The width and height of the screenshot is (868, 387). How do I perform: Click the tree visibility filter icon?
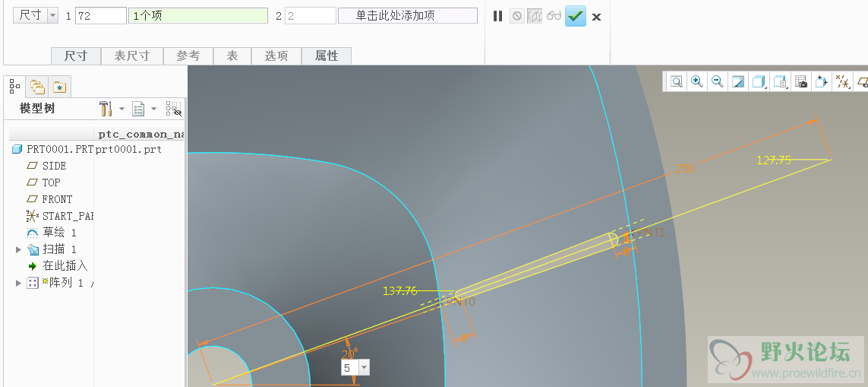click(x=174, y=109)
